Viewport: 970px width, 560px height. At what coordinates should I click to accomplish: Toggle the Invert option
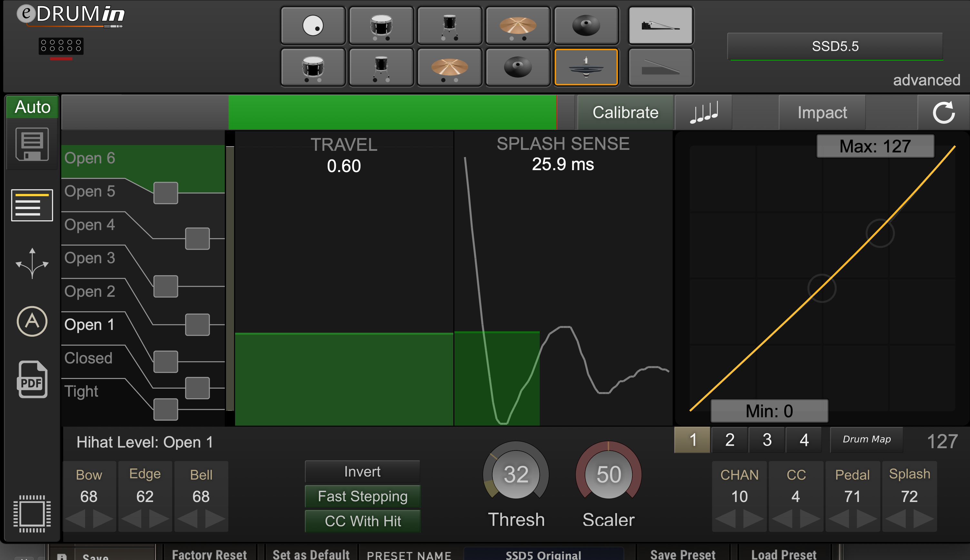[362, 471]
